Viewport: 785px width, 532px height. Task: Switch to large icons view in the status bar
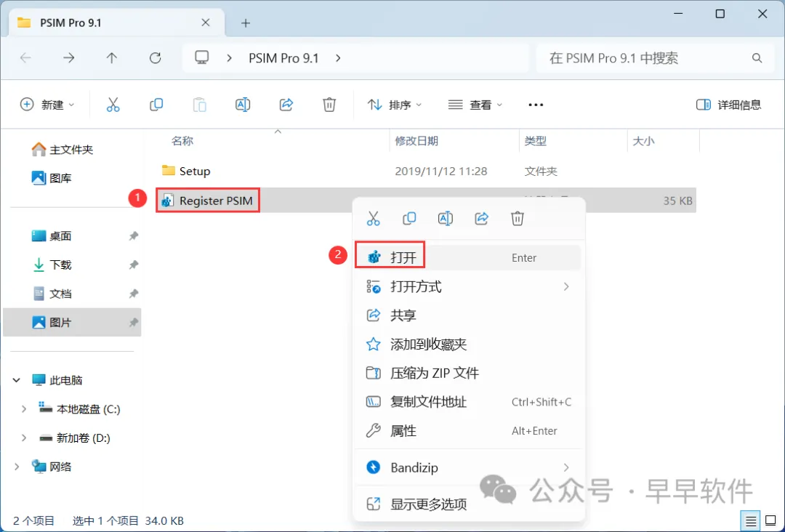click(770, 521)
